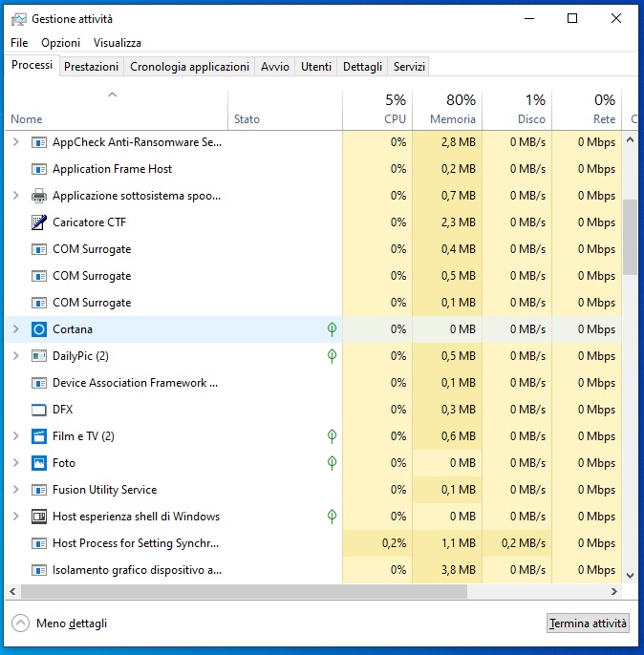Click the vertical scrollbar up arrow
Image resolution: width=644 pixels, height=655 pixels.
630,140
